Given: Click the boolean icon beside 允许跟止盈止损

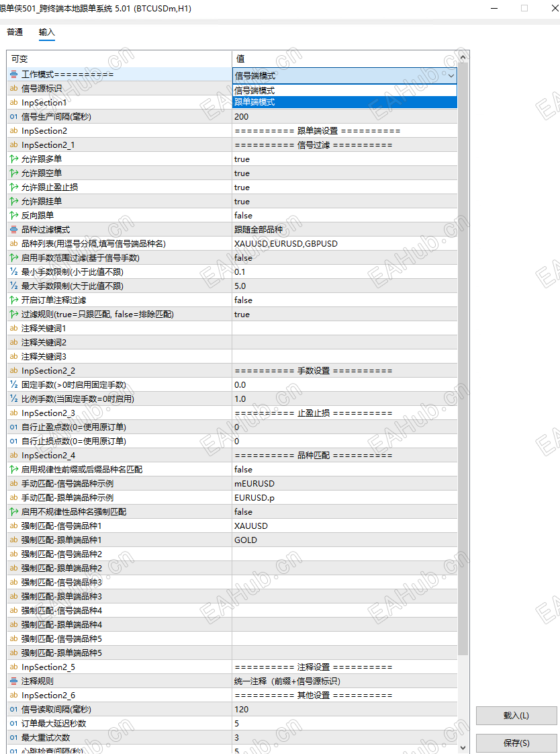Looking at the screenshot, I should 13,187.
